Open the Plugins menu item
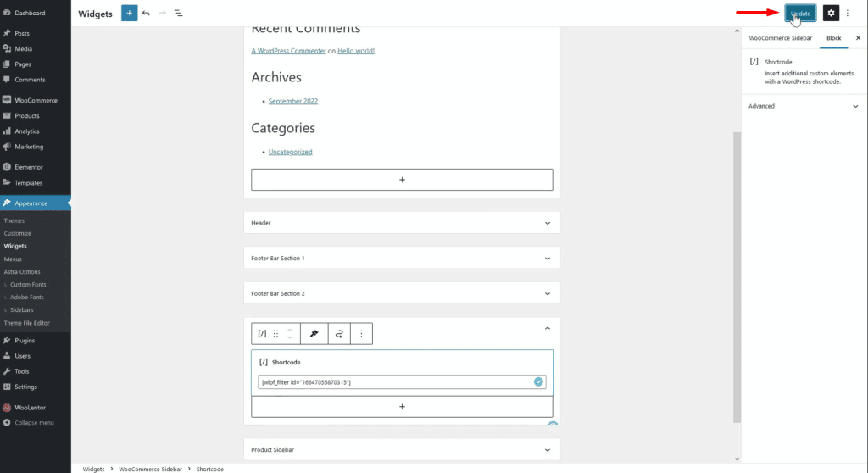Viewport: 868px width, 473px height. click(x=25, y=340)
